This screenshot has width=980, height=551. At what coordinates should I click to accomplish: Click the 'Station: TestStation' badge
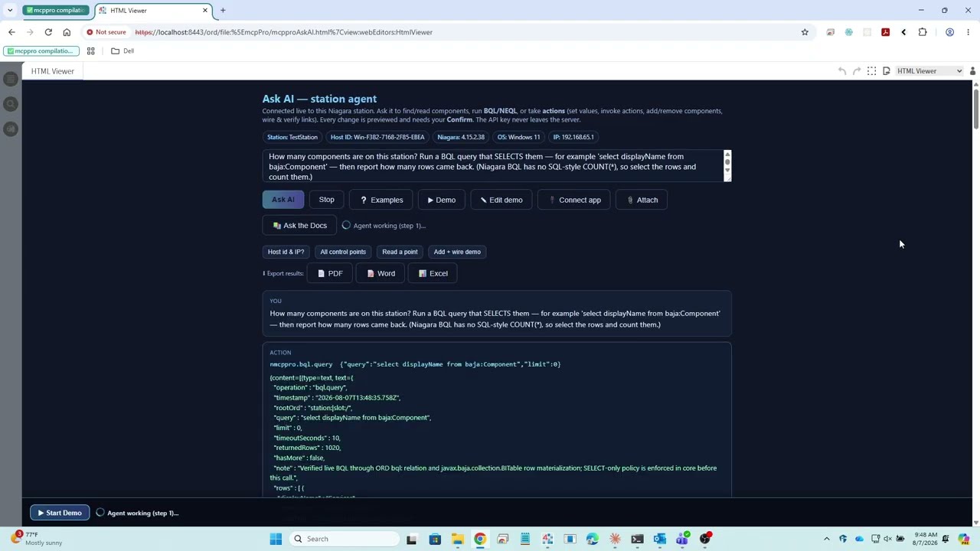292,137
